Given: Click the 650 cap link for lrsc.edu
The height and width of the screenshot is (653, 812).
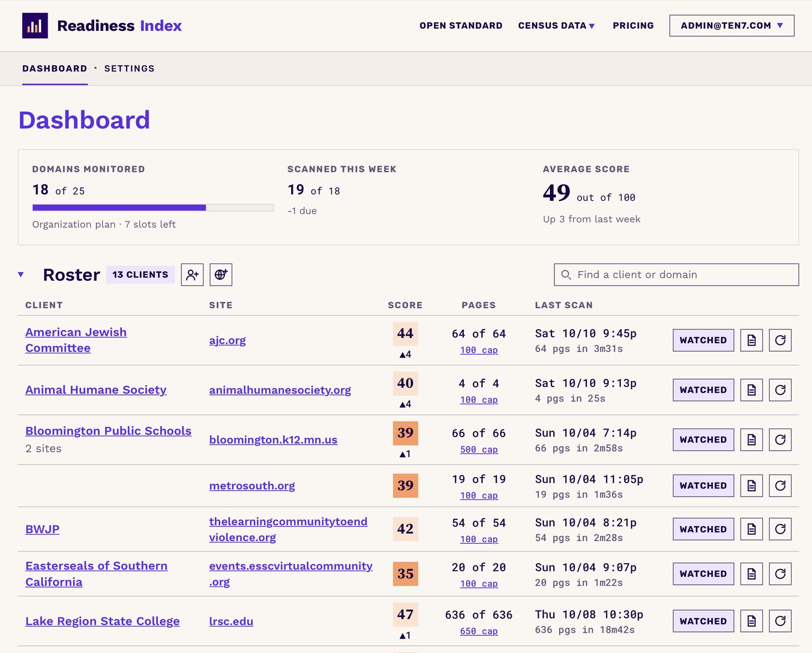Looking at the screenshot, I should click(479, 631).
